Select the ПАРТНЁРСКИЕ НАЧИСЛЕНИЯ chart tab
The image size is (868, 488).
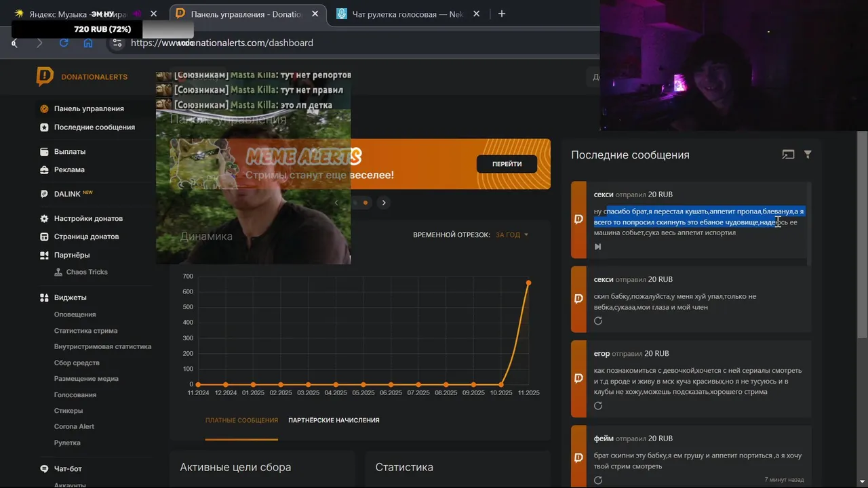click(334, 420)
